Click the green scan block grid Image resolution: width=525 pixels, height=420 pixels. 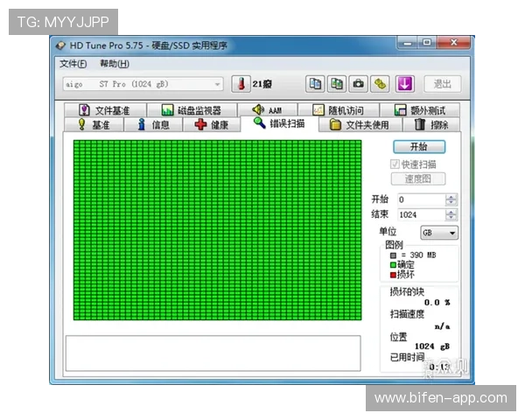coord(217,230)
